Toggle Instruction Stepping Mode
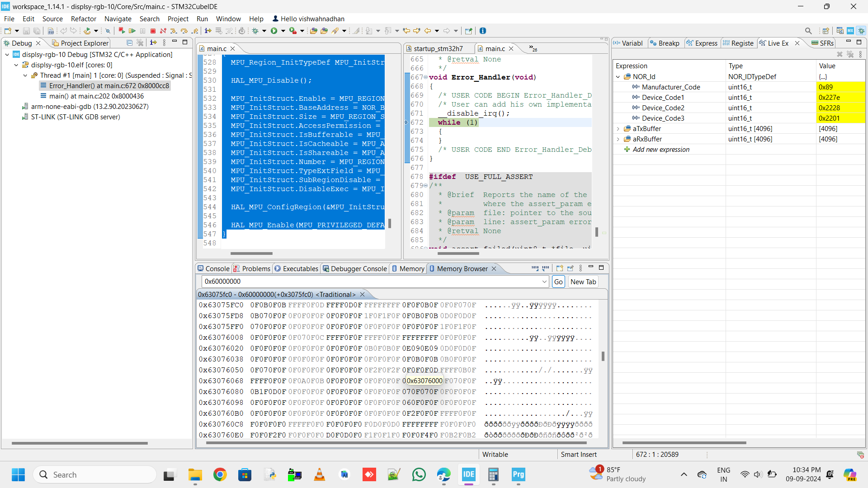 click(x=208, y=31)
